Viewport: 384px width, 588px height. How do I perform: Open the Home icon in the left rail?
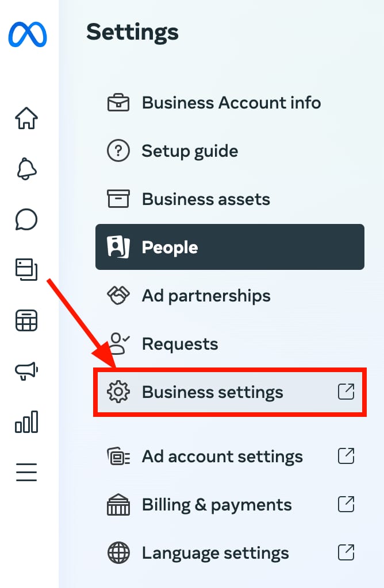26,118
